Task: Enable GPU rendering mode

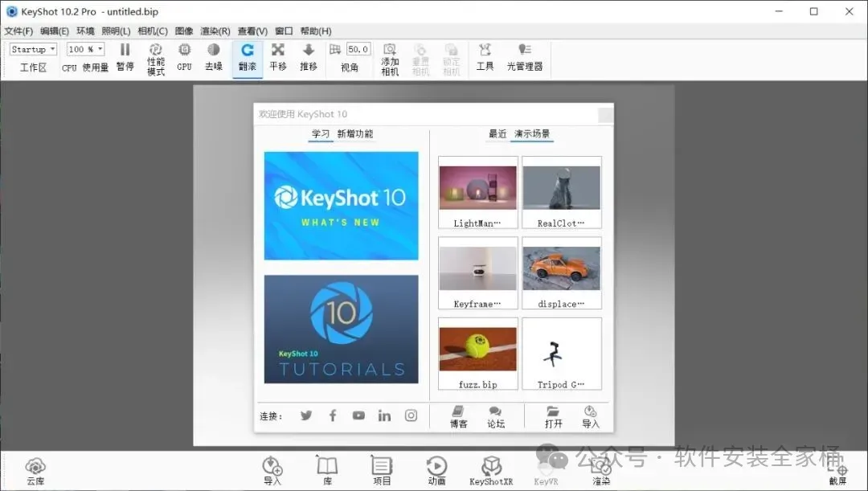Action: [x=184, y=58]
